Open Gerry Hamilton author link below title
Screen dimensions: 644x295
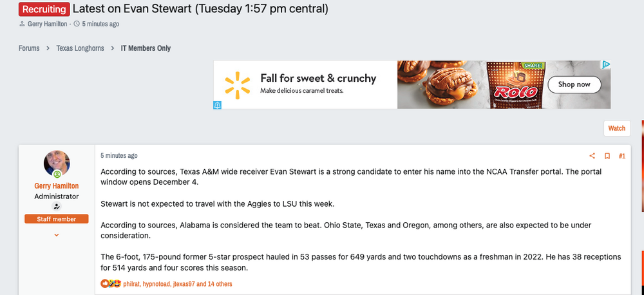(48, 24)
